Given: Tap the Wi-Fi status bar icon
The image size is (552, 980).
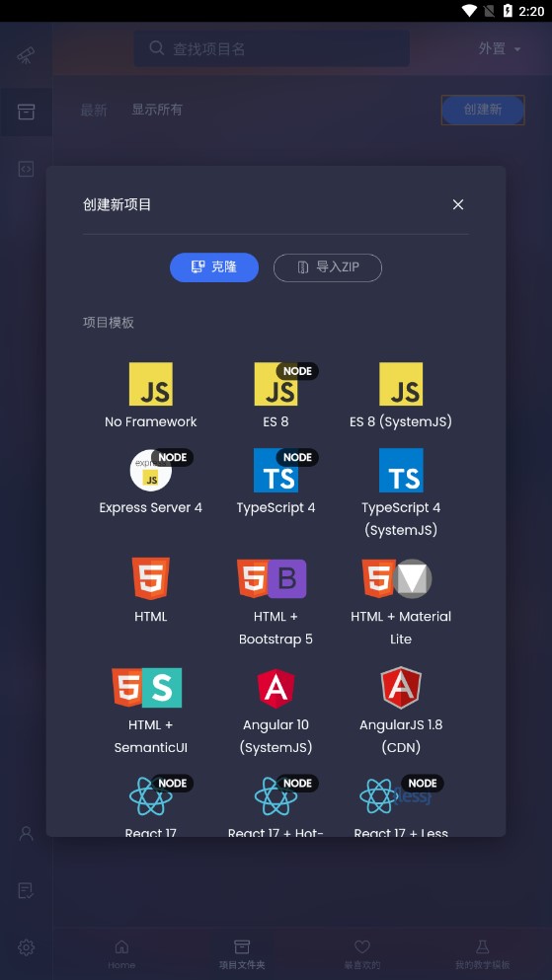Looking at the screenshot, I should pyautogui.click(x=469, y=11).
